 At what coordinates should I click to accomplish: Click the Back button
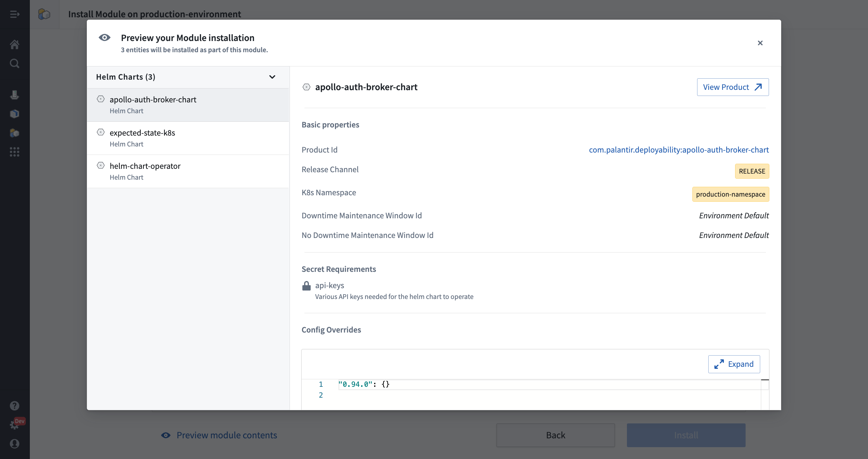(x=556, y=435)
